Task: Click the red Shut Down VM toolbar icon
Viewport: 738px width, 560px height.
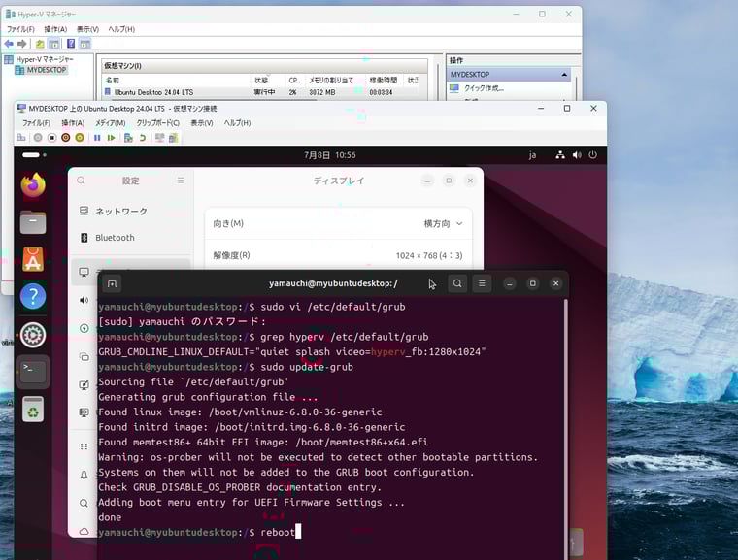Action: coord(66,138)
